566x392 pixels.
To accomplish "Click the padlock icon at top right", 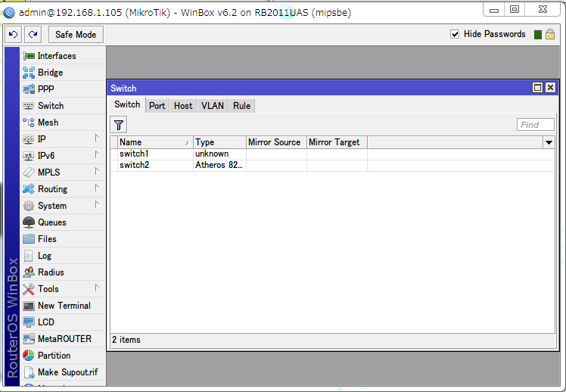I will point(550,34).
